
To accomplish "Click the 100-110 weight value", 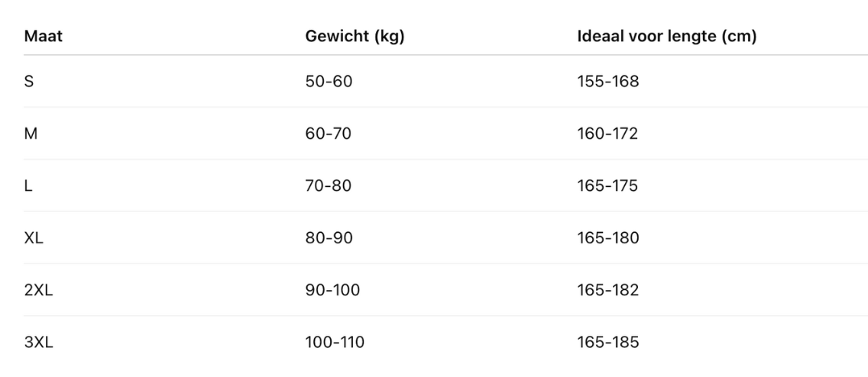I will [335, 343].
